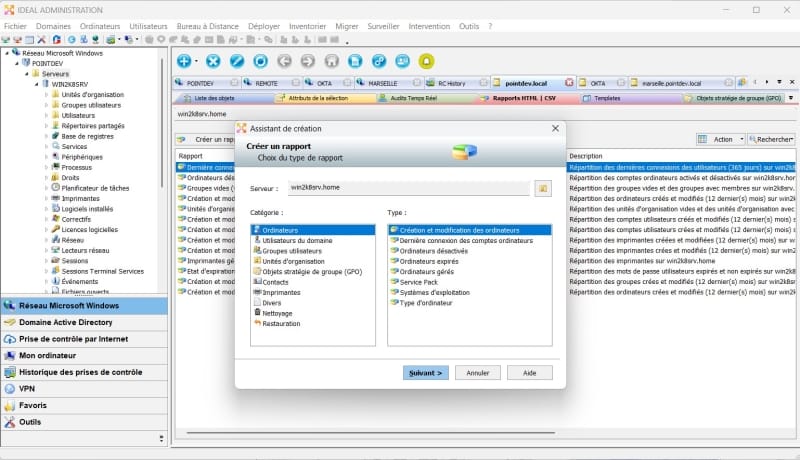Open the Surveiller menu

(383, 26)
